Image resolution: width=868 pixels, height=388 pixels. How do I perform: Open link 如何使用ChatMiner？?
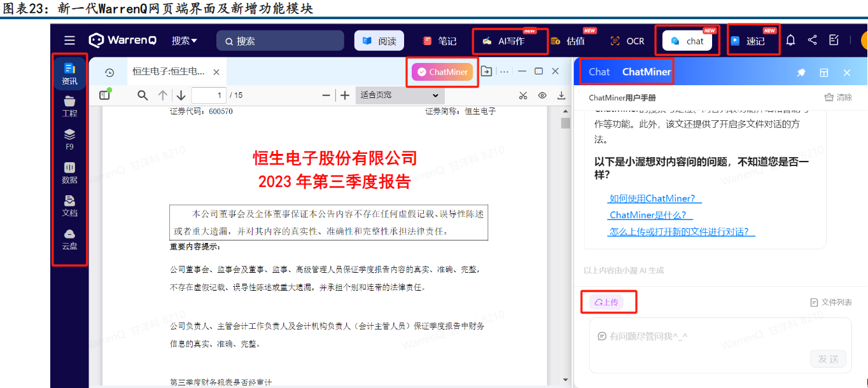655,198
